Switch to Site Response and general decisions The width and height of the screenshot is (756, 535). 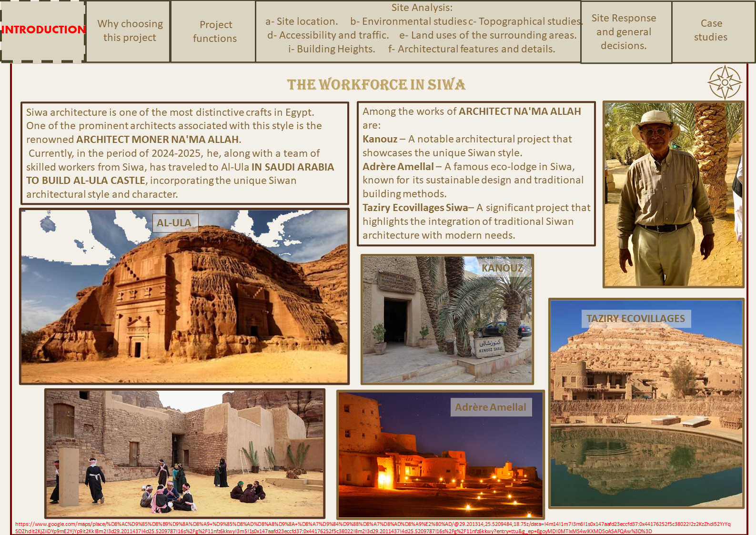tap(626, 31)
